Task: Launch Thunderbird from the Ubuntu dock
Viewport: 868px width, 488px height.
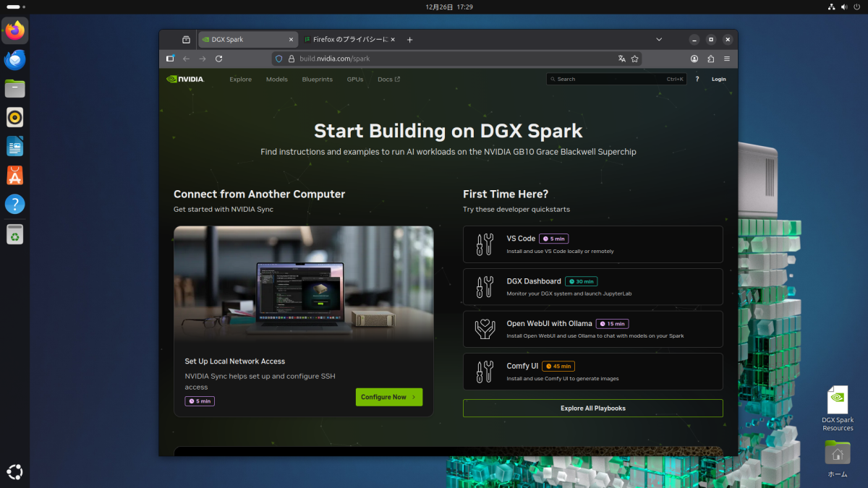Action: tap(15, 61)
